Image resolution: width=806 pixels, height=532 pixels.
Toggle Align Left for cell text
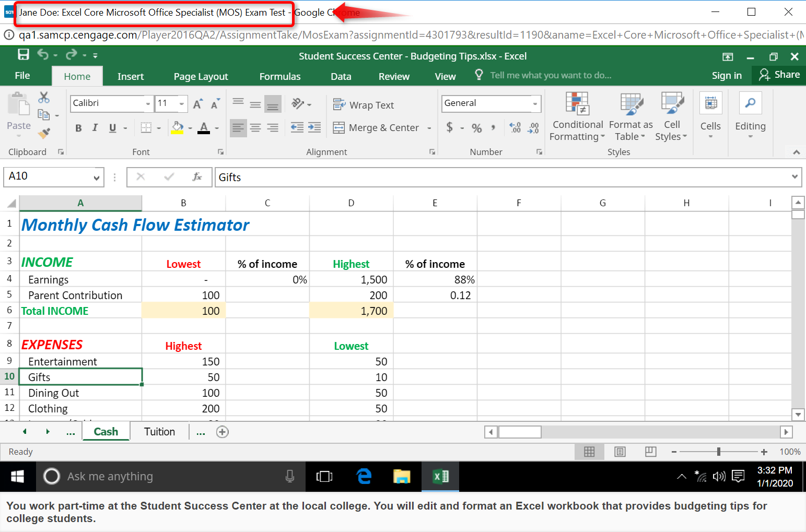click(238, 127)
